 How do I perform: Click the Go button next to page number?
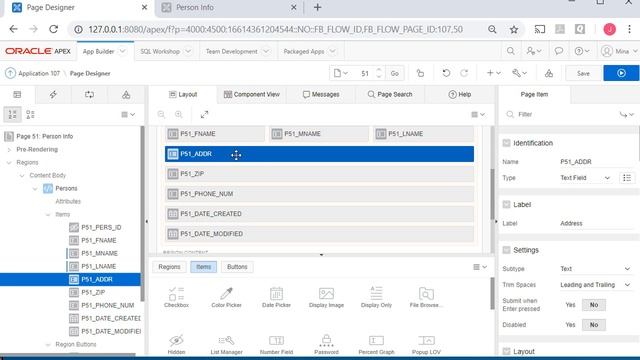(x=395, y=73)
